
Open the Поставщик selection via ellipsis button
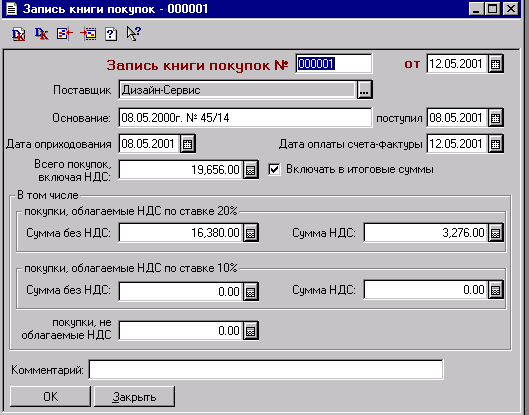click(x=364, y=90)
